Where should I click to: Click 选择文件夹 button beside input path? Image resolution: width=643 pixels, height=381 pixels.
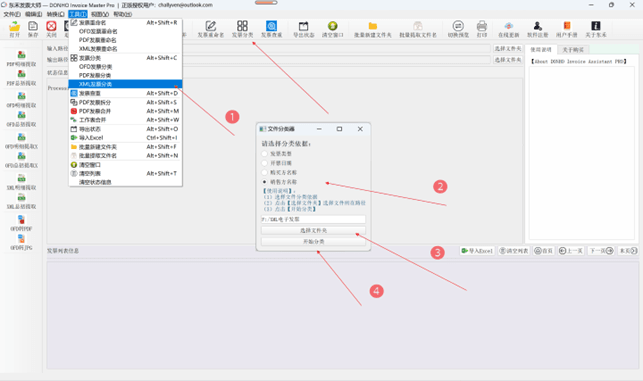[508, 49]
